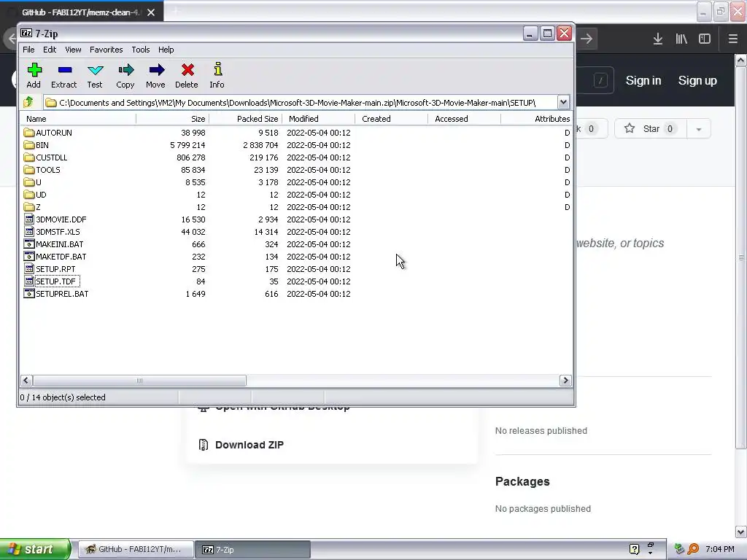Select the UD folder icon

tap(29, 194)
